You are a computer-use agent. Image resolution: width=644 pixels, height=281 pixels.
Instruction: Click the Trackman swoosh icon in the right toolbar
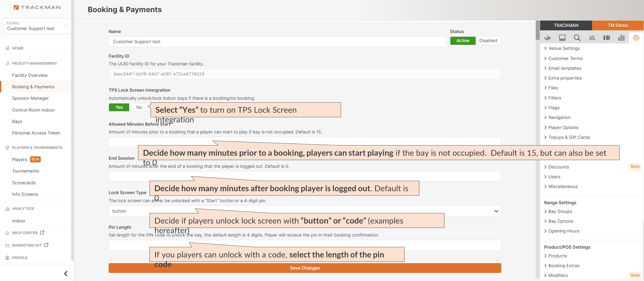click(548, 38)
